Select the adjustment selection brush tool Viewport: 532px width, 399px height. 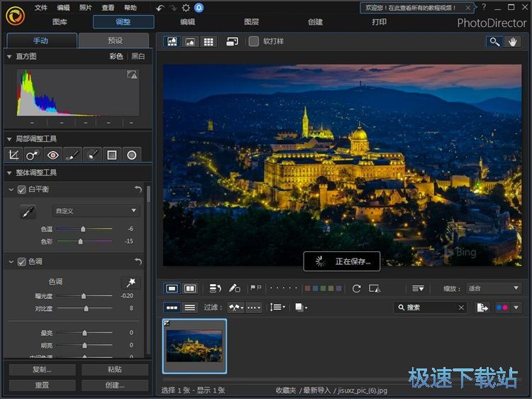[x=92, y=155]
